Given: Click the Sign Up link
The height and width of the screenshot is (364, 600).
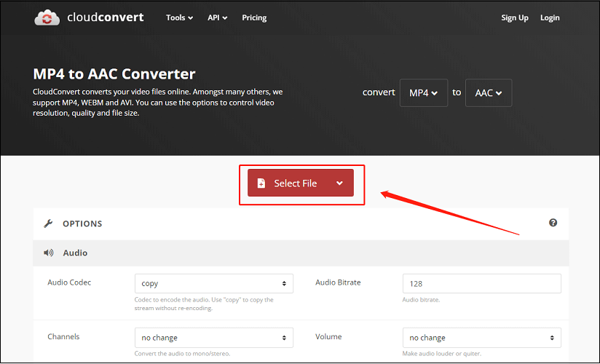Looking at the screenshot, I should pos(515,17).
